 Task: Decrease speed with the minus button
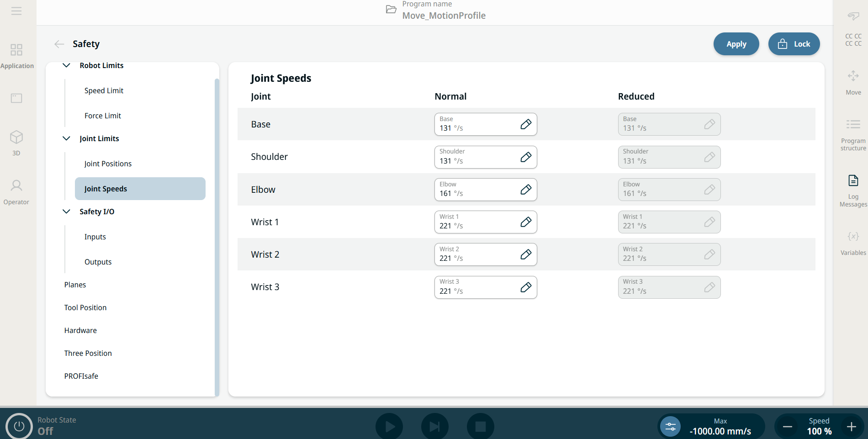(787, 427)
